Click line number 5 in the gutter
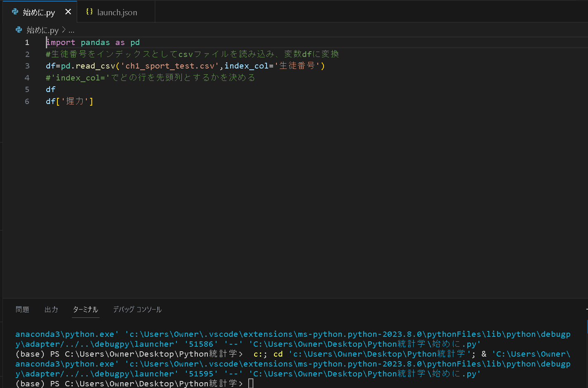This screenshot has height=388, width=588. click(x=27, y=90)
